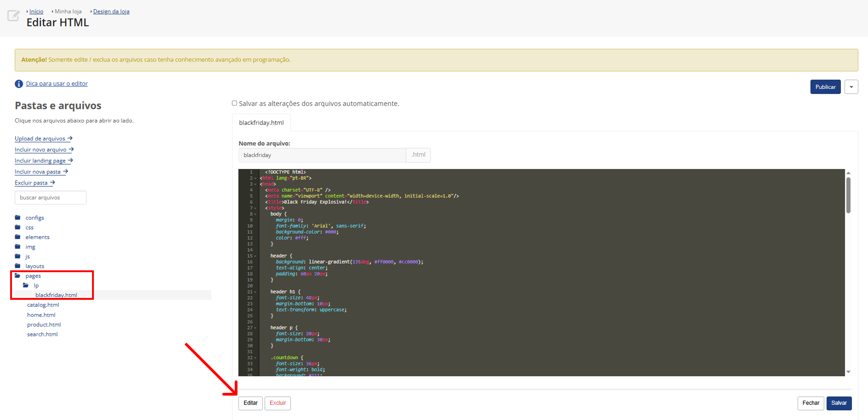Open blackfriday.html in file tree
The image size is (868, 420).
click(x=56, y=295)
